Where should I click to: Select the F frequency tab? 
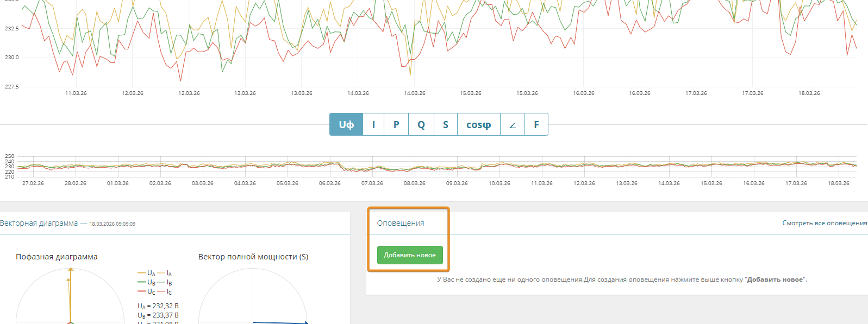coord(536,125)
